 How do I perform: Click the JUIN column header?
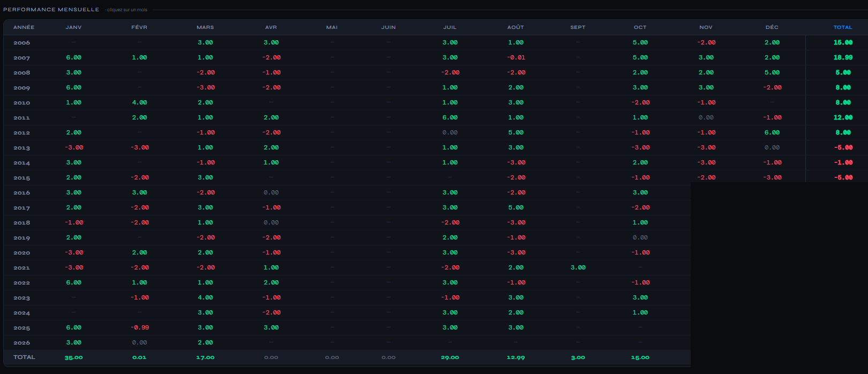(x=389, y=27)
